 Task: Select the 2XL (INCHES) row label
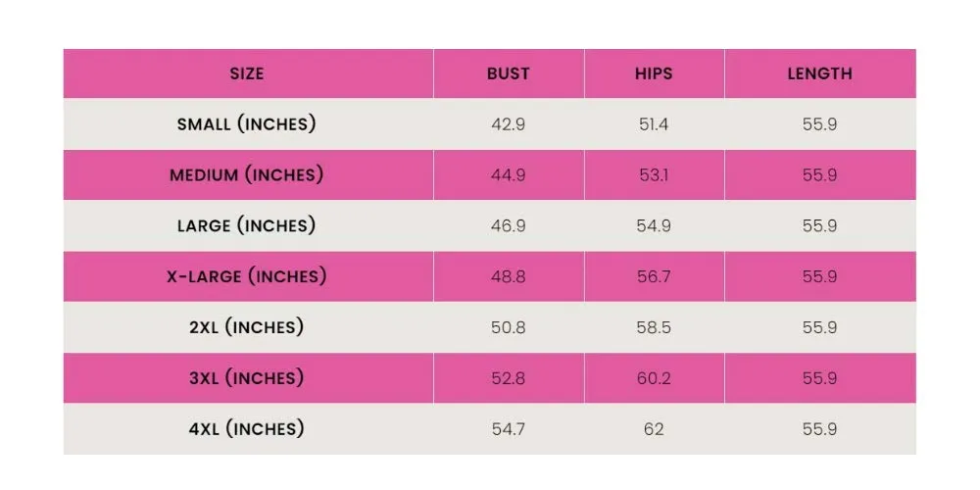point(247,327)
